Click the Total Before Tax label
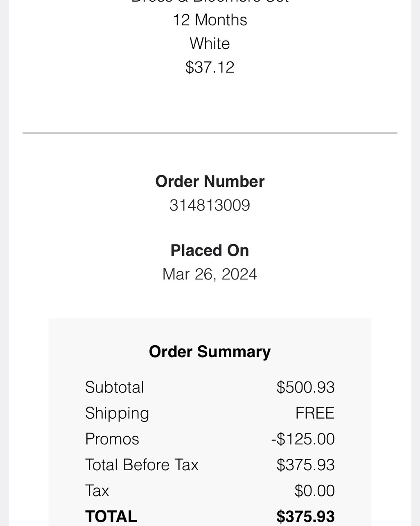The width and height of the screenshot is (420, 526). [x=142, y=465]
